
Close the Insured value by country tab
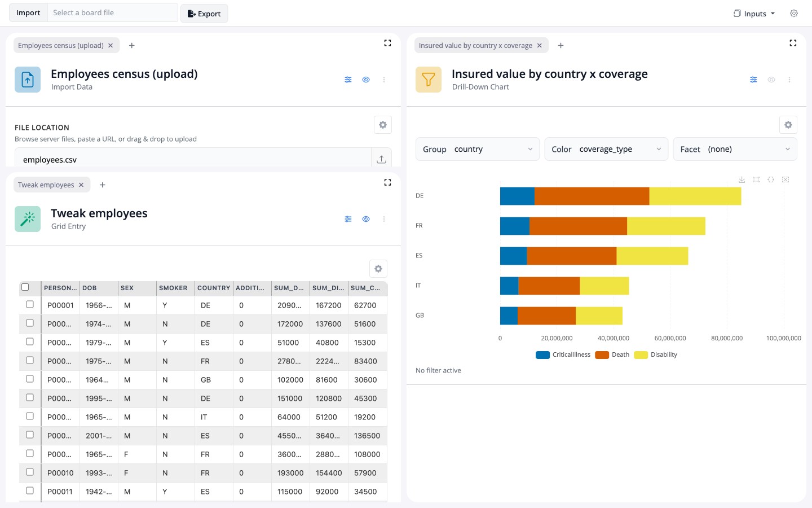tap(540, 46)
